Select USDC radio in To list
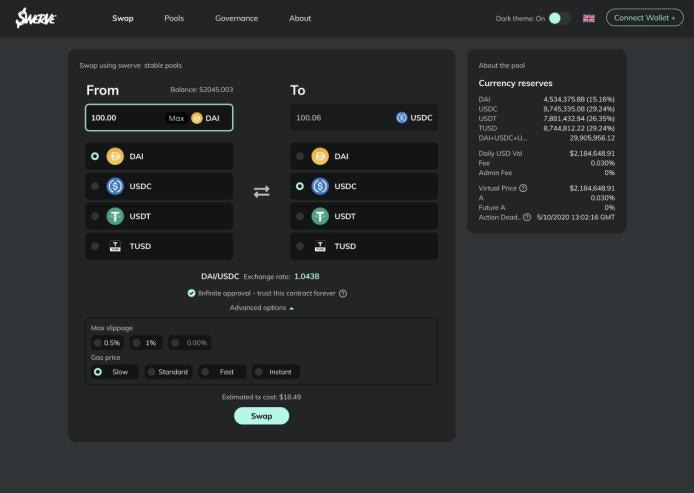 coord(300,186)
